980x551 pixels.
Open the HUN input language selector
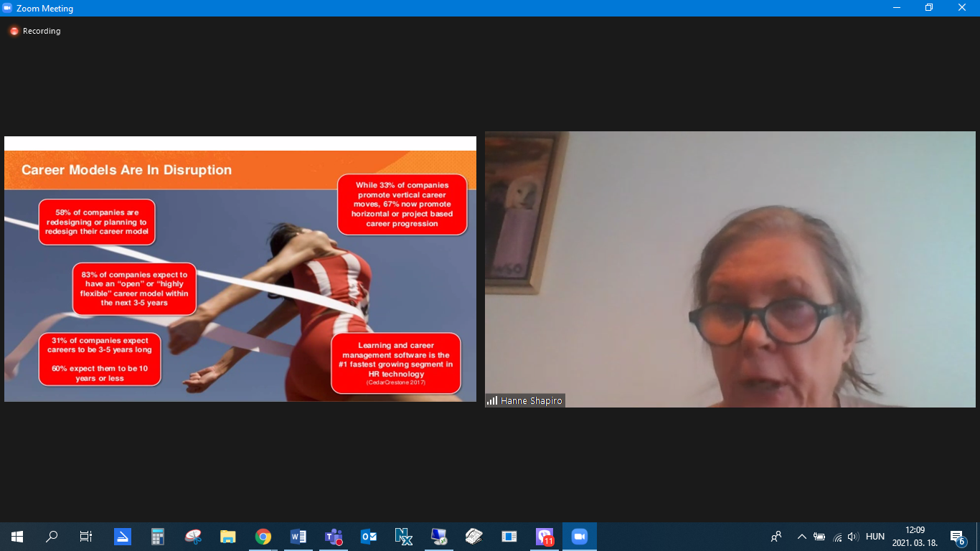(x=875, y=537)
